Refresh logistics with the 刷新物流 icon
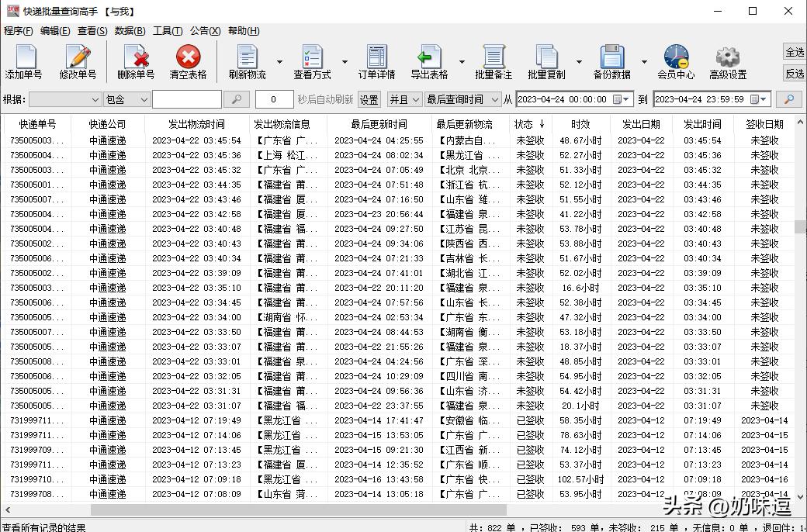This screenshot has height=532, width=807. [248, 61]
